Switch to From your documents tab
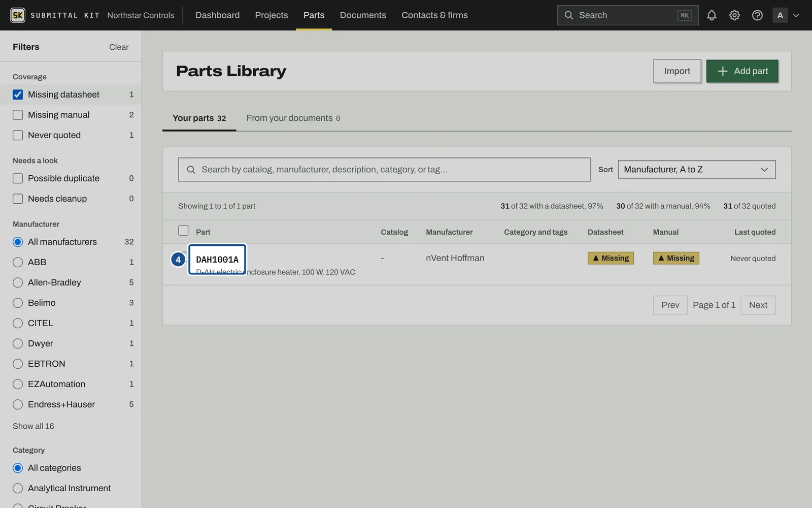This screenshot has width=812, height=508. click(x=293, y=118)
